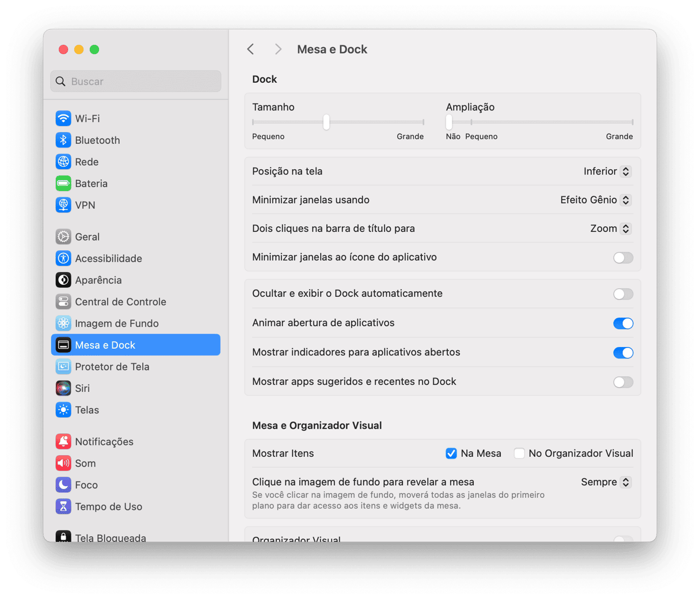
Task: Select Rede in the sidebar
Action: [136, 162]
